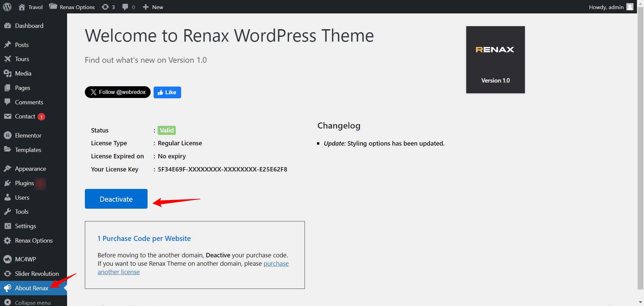
Task: Open the Media menu item
Action: (34, 73)
